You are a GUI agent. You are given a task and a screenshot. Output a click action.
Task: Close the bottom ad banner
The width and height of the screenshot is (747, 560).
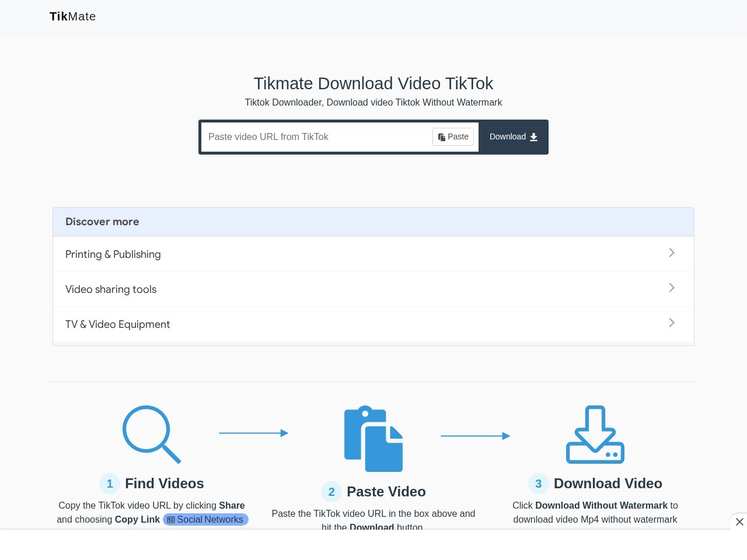[739, 521]
